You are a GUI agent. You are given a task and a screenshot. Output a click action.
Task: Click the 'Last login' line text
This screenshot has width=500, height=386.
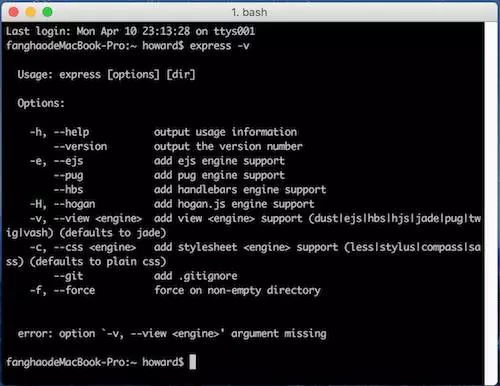click(130, 31)
